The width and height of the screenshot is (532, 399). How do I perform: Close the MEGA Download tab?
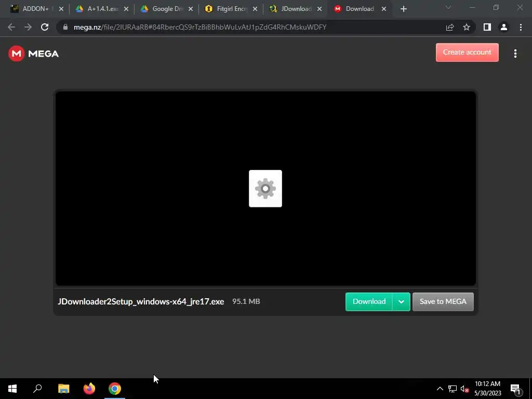click(x=384, y=9)
